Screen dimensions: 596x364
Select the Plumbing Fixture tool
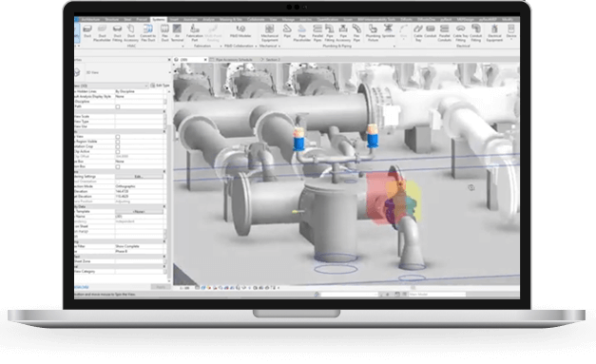coord(373,32)
